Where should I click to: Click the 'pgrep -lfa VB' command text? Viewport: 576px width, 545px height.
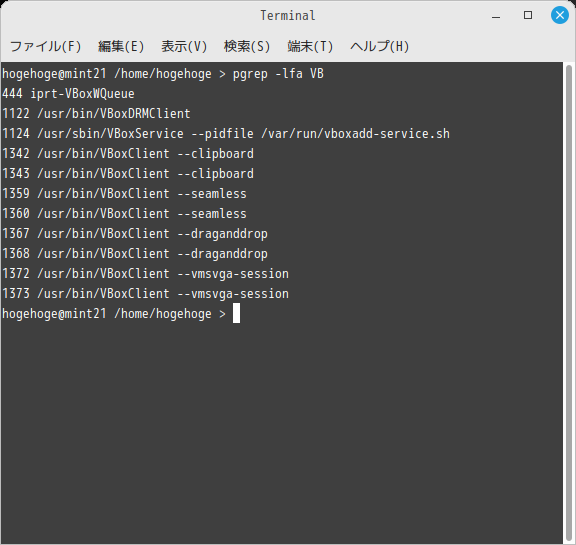tap(278, 74)
